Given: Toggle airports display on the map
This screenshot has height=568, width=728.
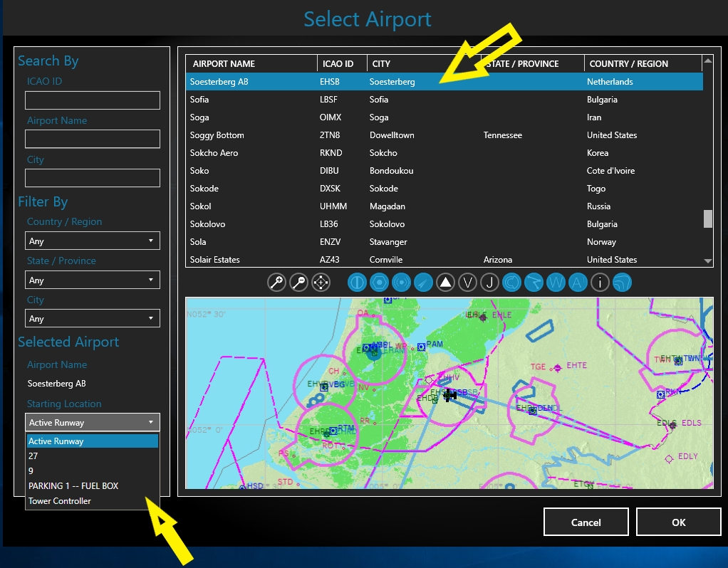Looking at the screenshot, I should [357, 283].
